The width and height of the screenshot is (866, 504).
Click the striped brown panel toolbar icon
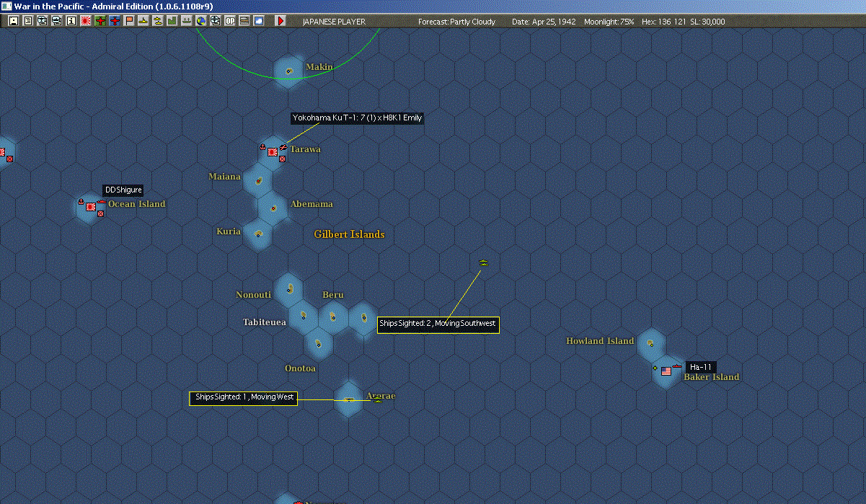click(x=244, y=21)
